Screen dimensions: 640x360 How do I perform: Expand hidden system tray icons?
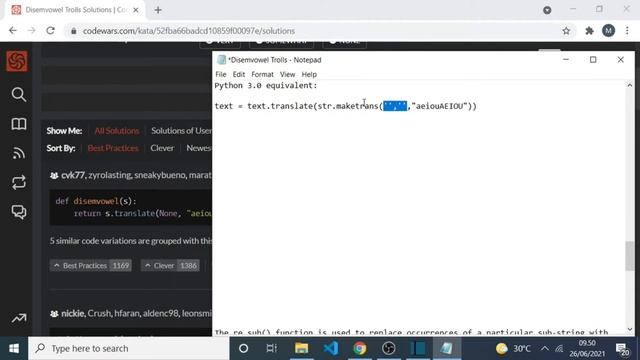point(544,349)
